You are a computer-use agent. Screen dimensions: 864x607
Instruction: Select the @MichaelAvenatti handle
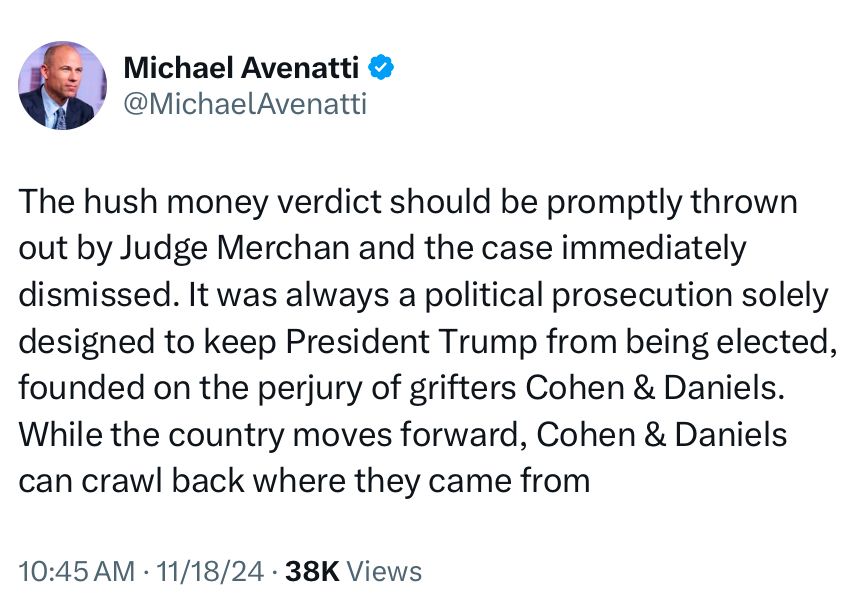[245, 104]
